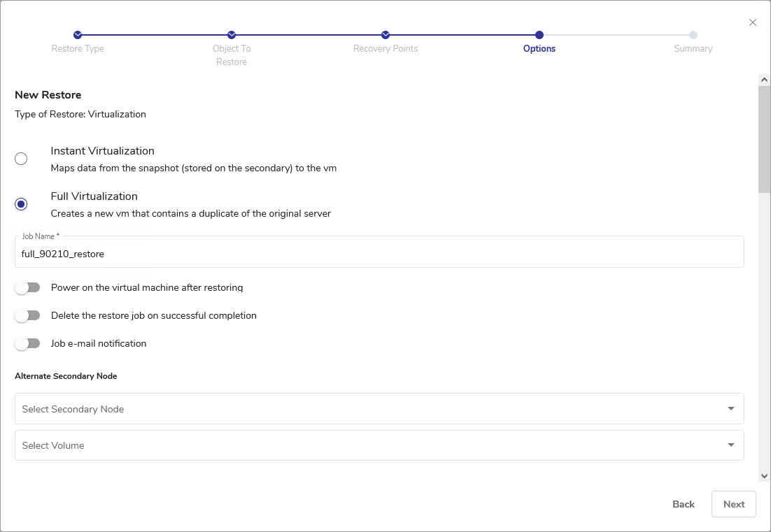Viewport: 771px width, 532px height.
Task: Click the scrollbar up arrow
Action: pyautogui.click(x=764, y=80)
